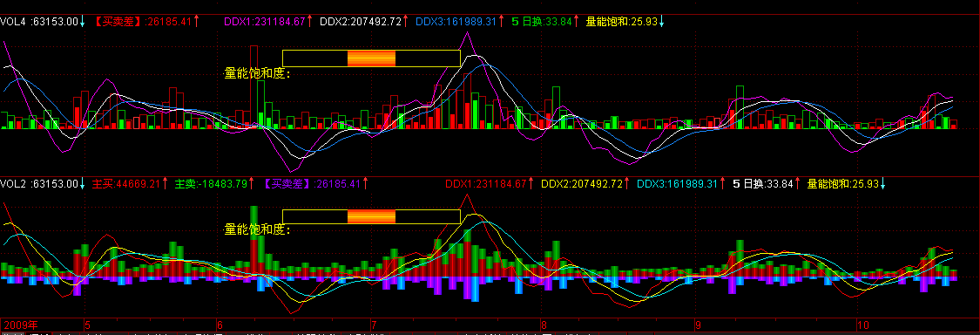Viewport: 980px width, 335px height.
Task: Click magenta DDX1:231184.67 in the VOL4 panel
Action: [x=264, y=21]
